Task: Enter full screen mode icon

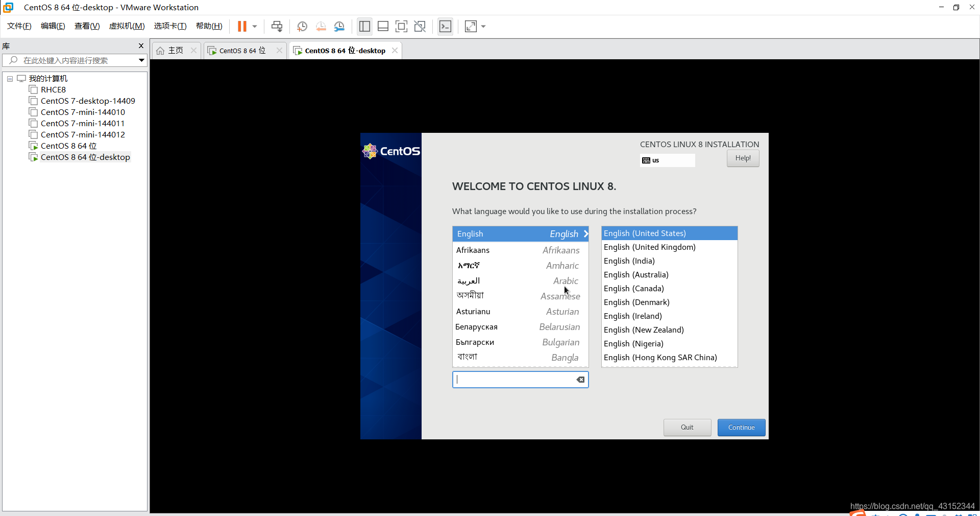Action: coord(401,26)
